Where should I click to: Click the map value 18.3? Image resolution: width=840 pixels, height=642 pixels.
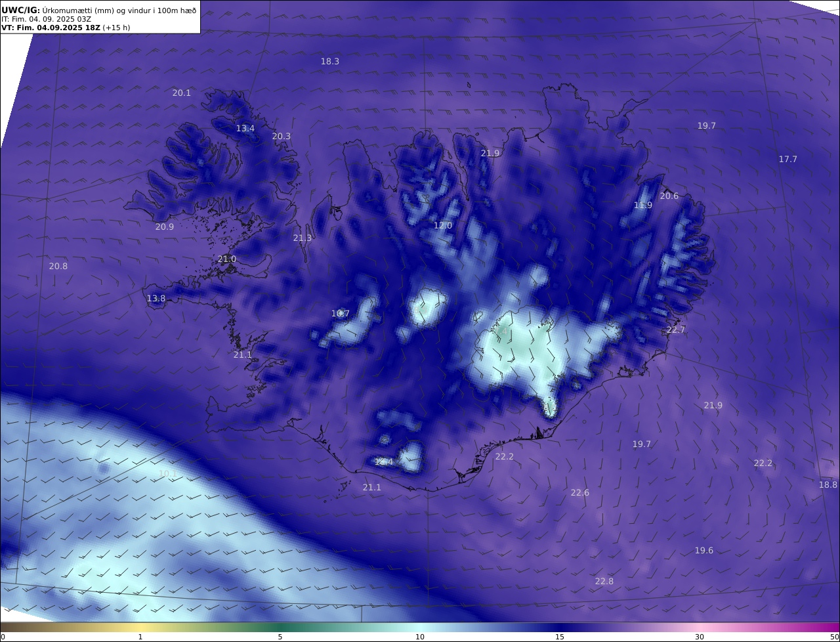(x=330, y=61)
